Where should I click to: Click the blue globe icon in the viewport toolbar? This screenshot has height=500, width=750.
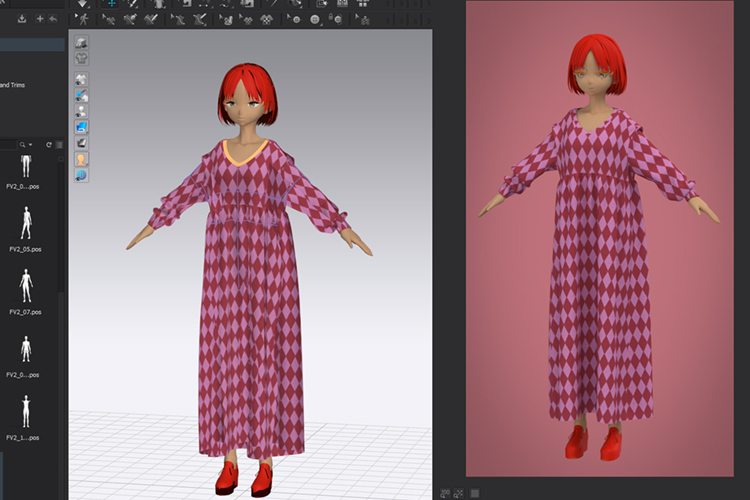(81, 174)
